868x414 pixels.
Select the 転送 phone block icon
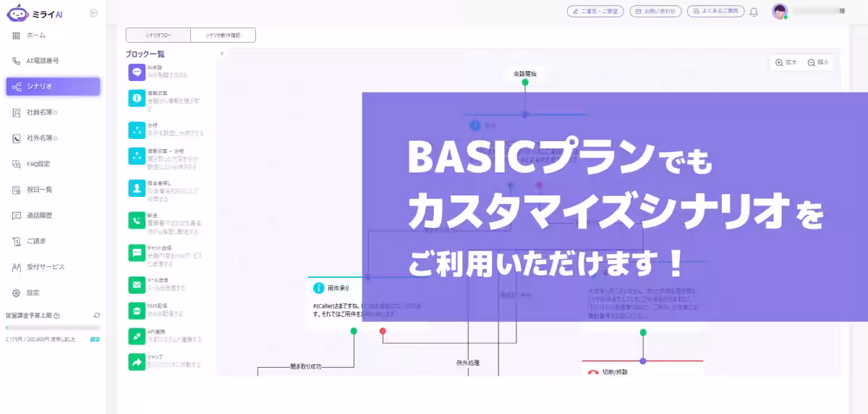137,220
